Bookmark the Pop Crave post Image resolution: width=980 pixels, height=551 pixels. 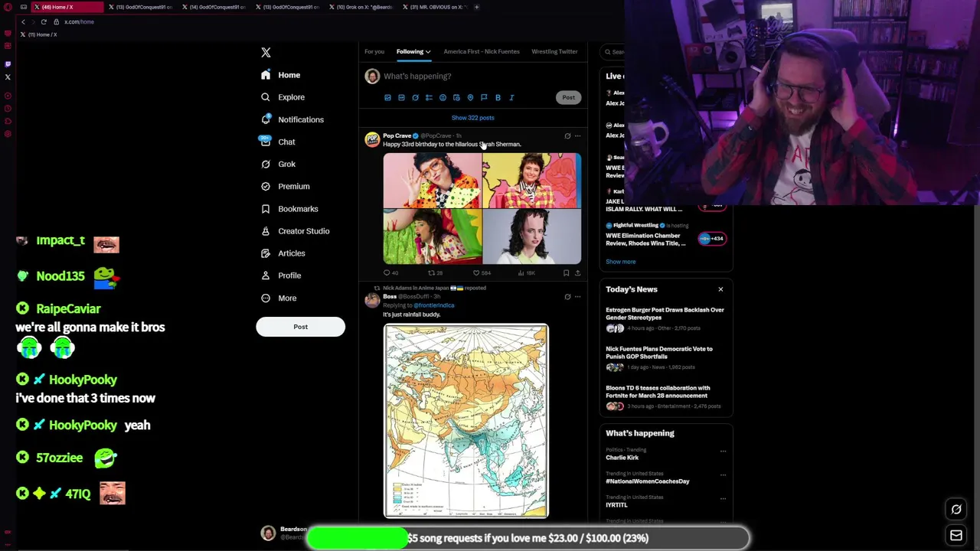566,272
